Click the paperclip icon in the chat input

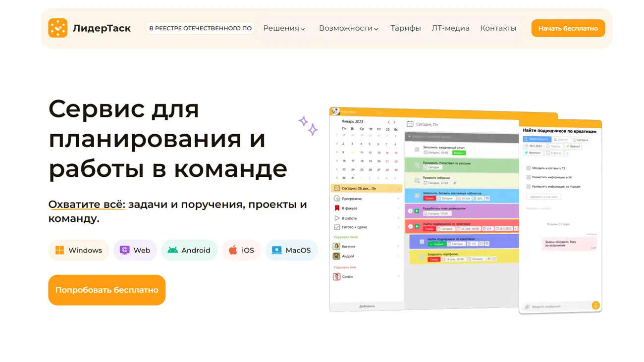527,306
